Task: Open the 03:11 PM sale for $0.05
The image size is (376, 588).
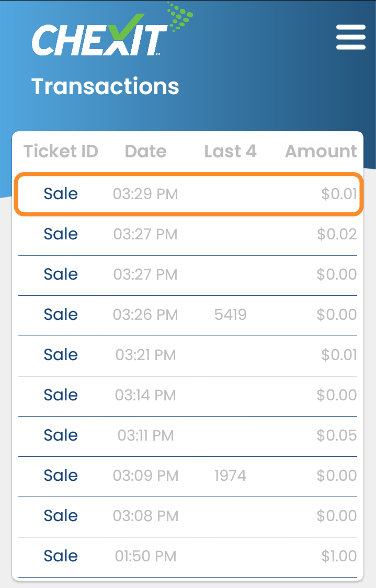Action: 188,436
